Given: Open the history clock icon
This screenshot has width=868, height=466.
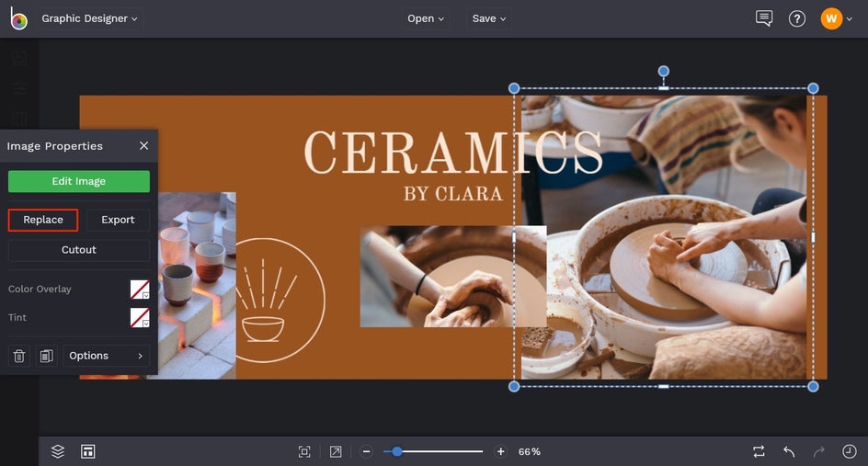Looking at the screenshot, I should coord(850,451).
